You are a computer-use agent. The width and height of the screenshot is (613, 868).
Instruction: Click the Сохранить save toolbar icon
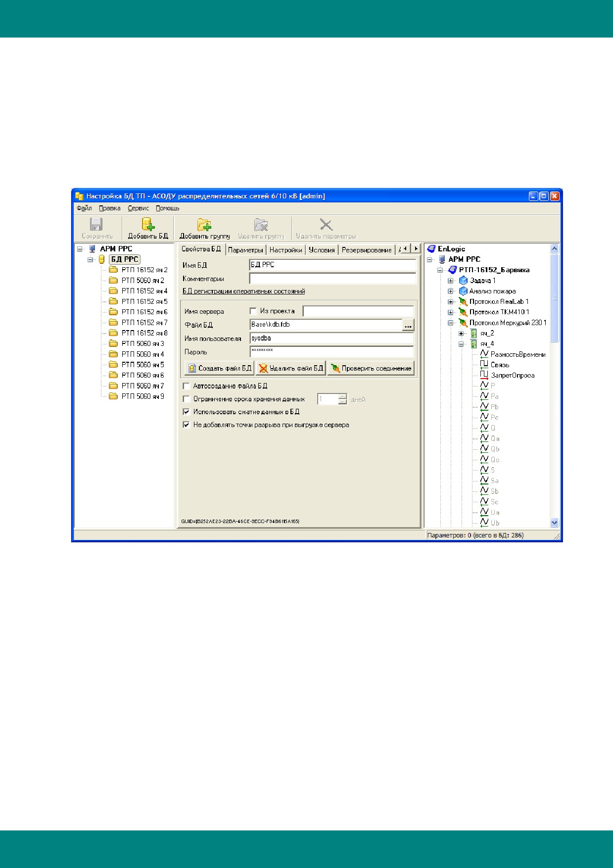click(x=97, y=224)
